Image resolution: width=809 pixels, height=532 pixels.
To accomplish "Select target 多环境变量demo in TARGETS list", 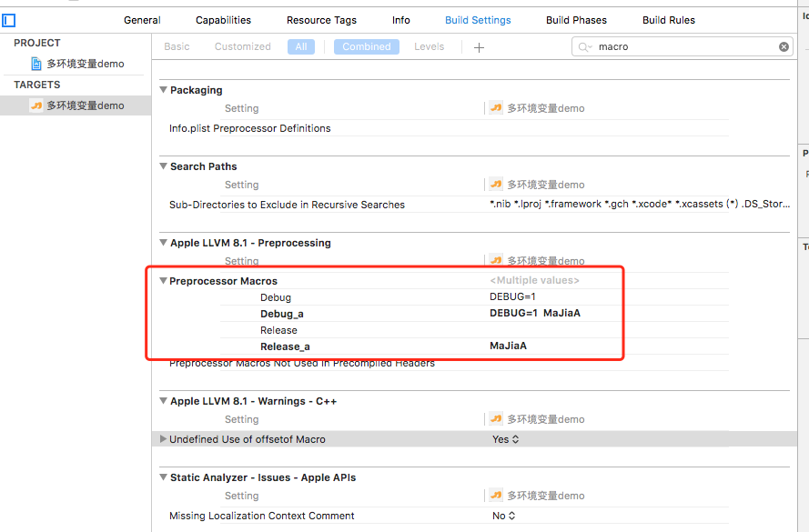I will coord(76,105).
